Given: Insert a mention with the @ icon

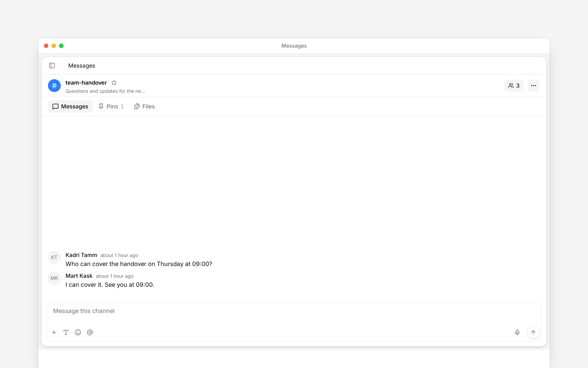Looking at the screenshot, I should coord(90,332).
